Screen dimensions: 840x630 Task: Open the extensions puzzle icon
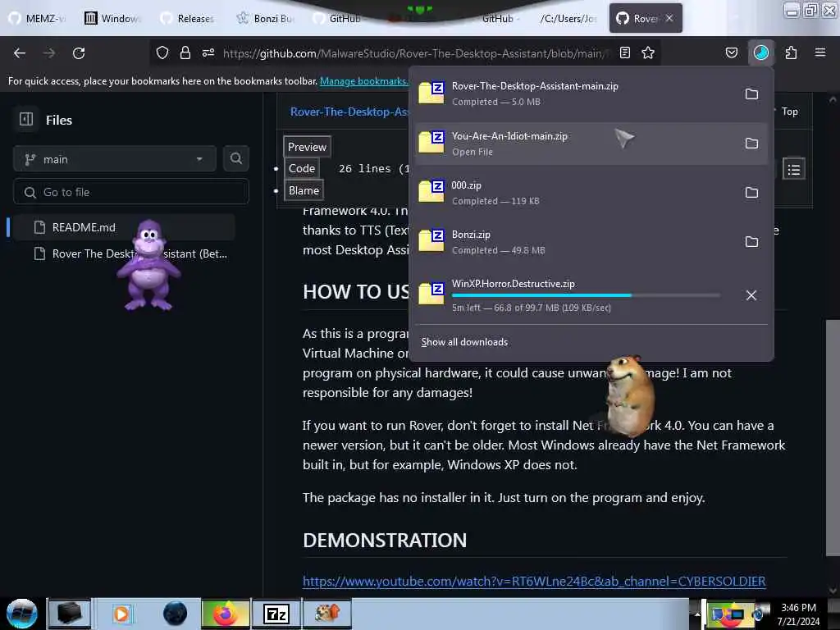[x=791, y=52]
